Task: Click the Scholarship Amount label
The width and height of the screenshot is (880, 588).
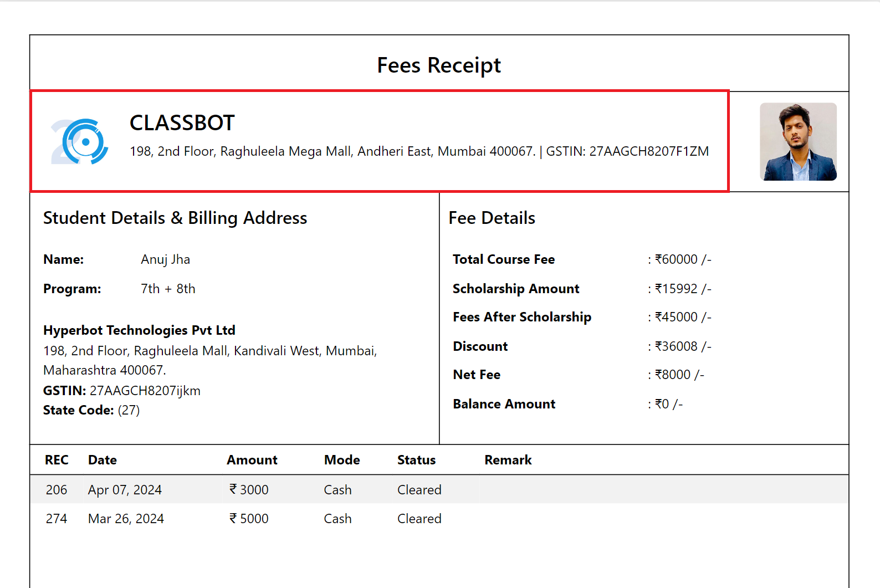Action: click(x=516, y=289)
